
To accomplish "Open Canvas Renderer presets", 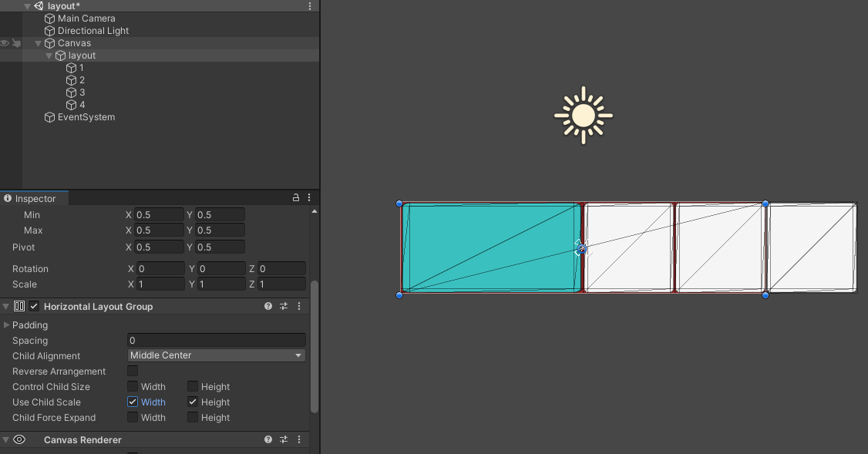I will click(x=284, y=439).
